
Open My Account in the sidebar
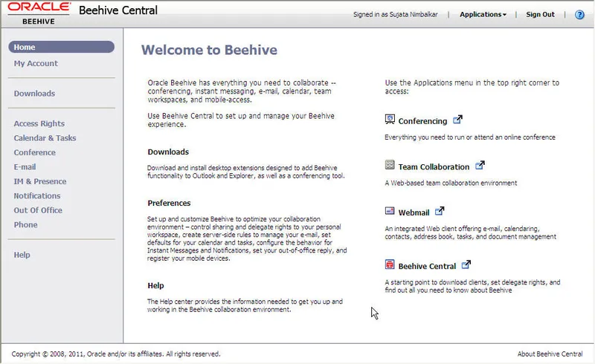36,63
